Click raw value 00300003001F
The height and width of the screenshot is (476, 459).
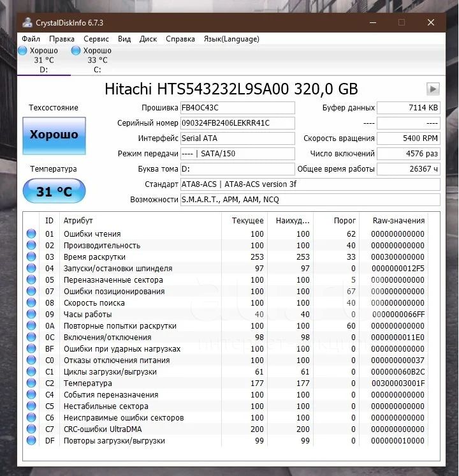tap(398, 383)
